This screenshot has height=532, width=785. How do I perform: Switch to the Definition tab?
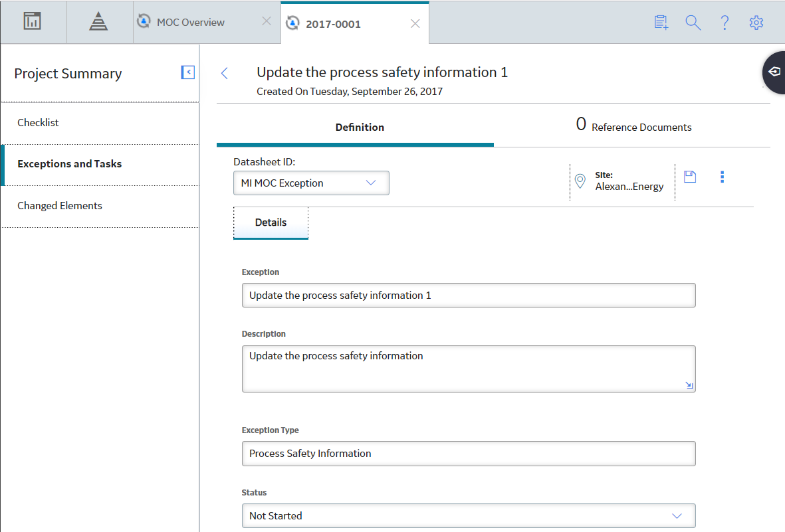(355, 127)
